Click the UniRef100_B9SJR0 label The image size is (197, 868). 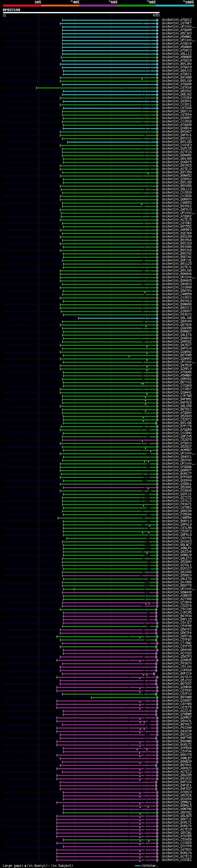[177, 64]
